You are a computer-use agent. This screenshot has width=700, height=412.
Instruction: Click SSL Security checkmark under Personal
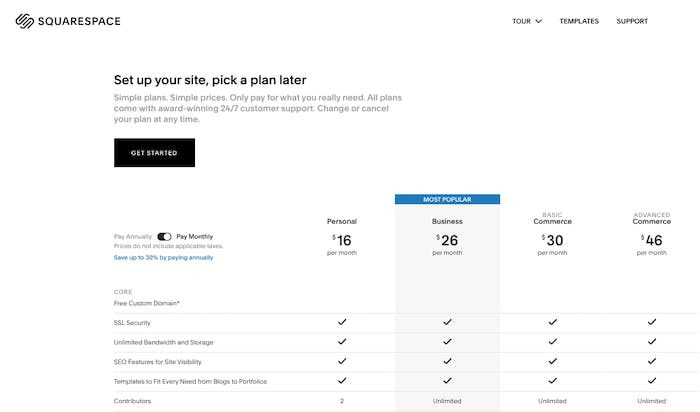click(x=342, y=323)
